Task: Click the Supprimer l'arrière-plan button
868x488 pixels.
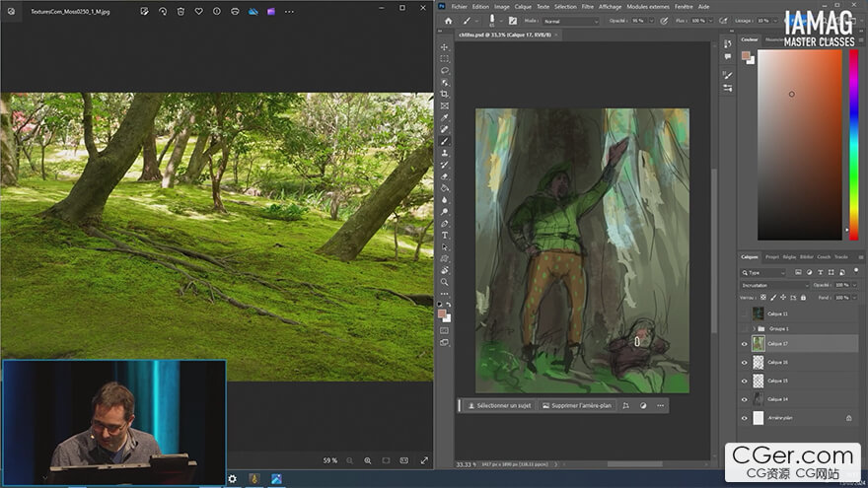Action: (577, 405)
